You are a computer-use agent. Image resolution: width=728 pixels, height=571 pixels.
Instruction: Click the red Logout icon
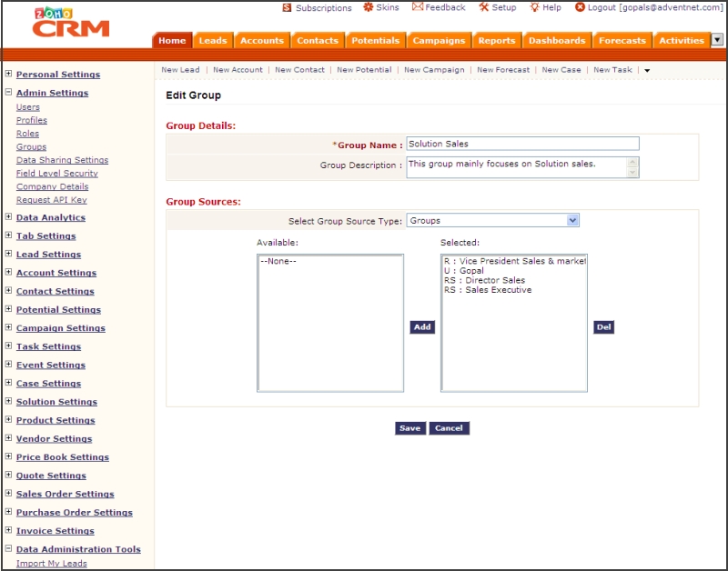coord(580,7)
